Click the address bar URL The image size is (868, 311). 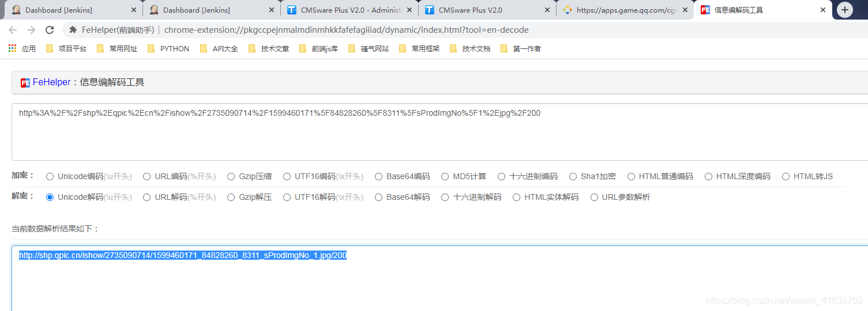coord(346,30)
